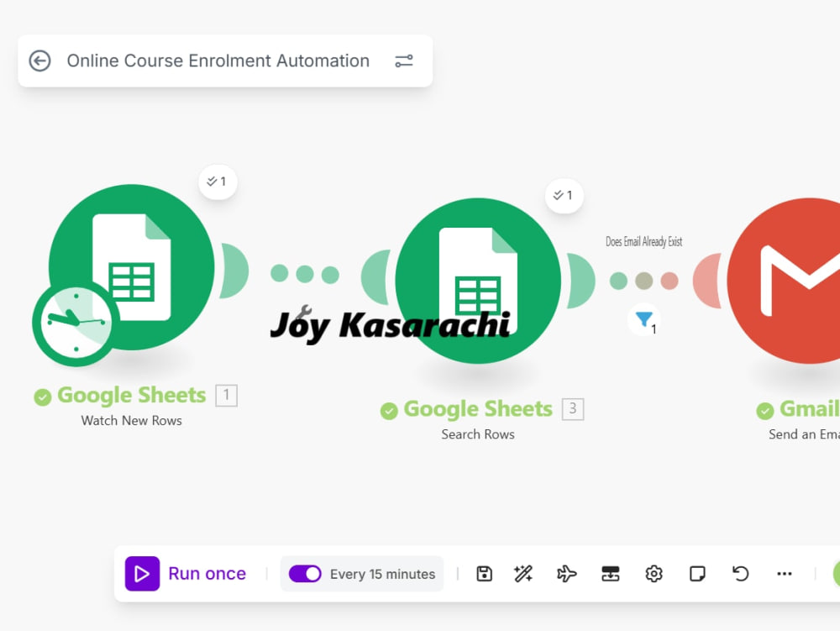Open the three-dots more menu
The image size is (840, 631).
click(785, 574)
